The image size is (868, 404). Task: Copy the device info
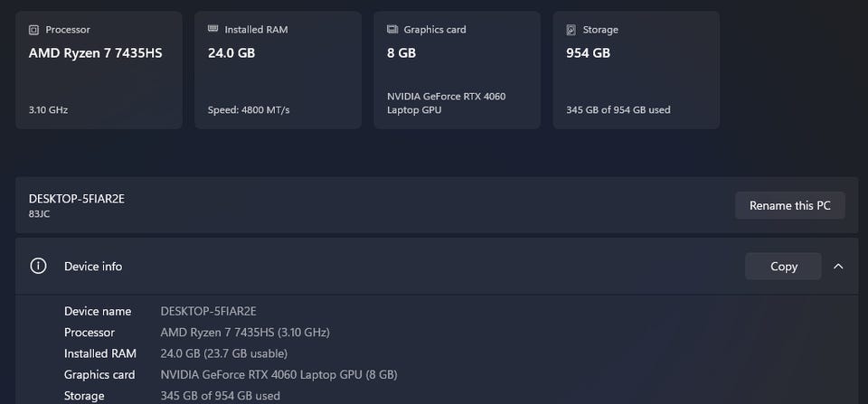783,267
